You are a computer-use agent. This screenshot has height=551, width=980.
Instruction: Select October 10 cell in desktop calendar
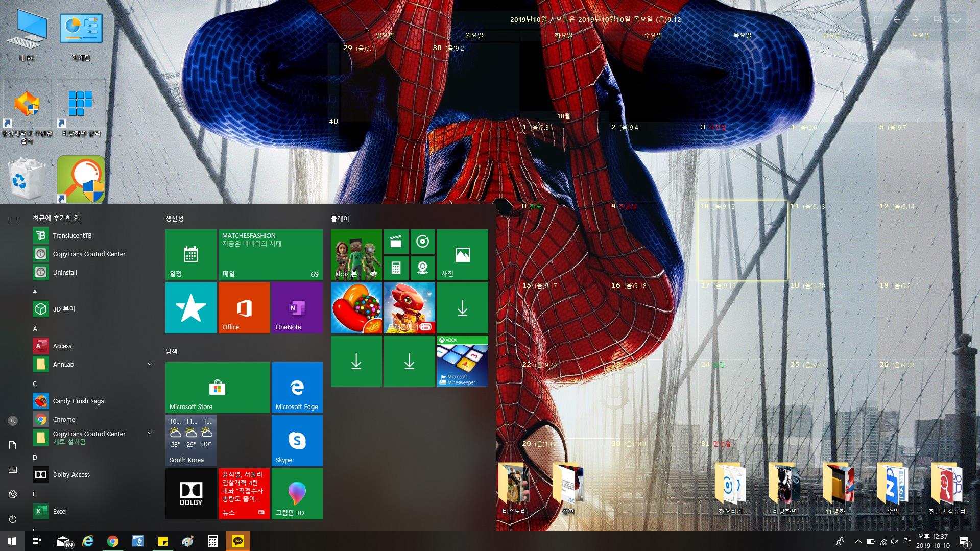(743, 241)
